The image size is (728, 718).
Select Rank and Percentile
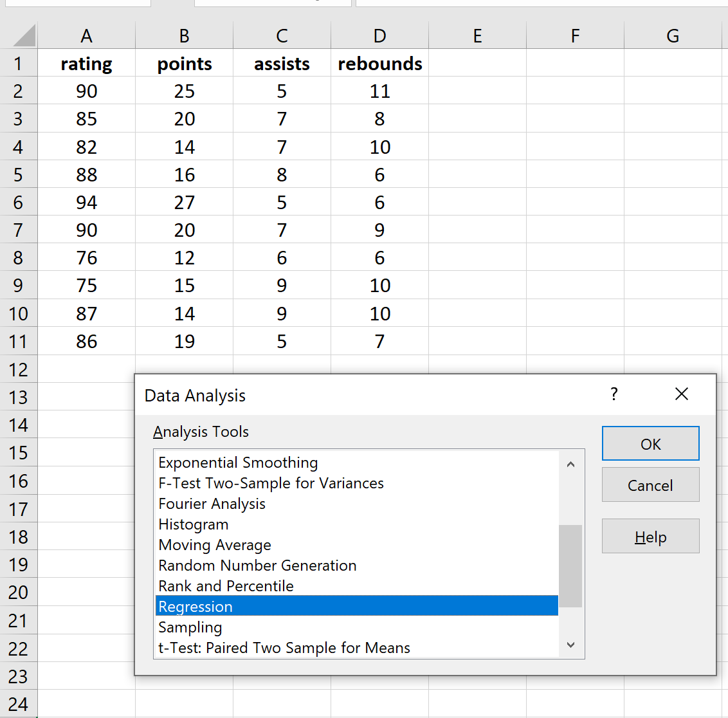[x=356, y=585]
